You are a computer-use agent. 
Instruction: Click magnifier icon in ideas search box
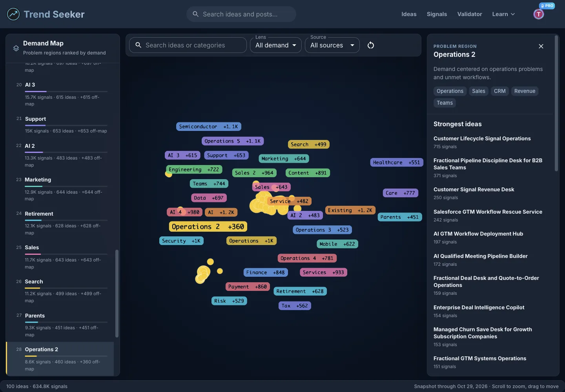tap(138, 45)
